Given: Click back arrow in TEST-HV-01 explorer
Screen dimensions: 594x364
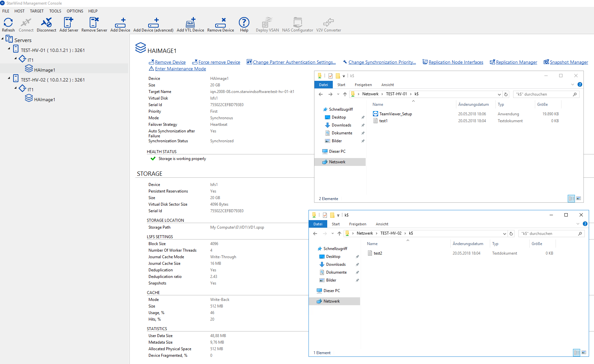Looking at the screenshot, I should 321,94.
